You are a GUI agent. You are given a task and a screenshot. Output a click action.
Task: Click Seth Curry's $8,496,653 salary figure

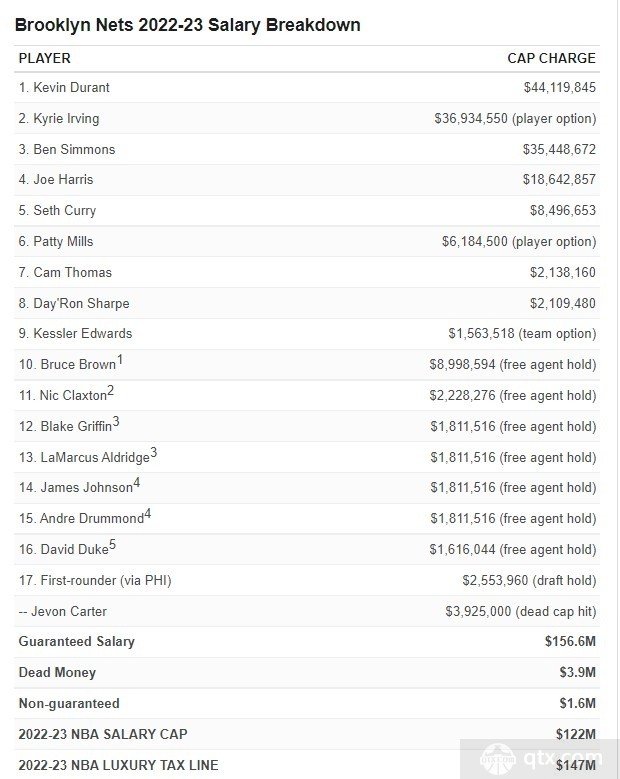coord(562,210)
